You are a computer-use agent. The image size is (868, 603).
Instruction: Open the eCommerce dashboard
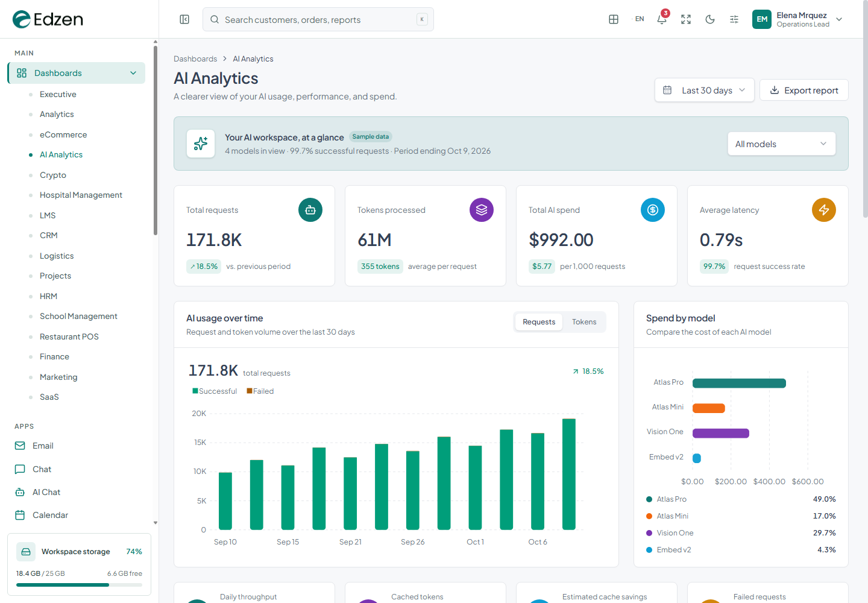pyautogui.click(x=63, y=134)
